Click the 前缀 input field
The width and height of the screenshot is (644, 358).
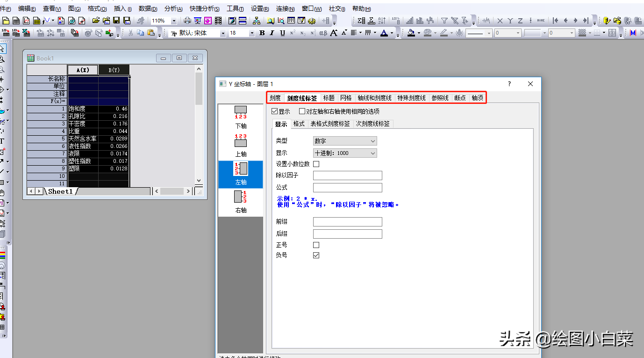point(348,222)
